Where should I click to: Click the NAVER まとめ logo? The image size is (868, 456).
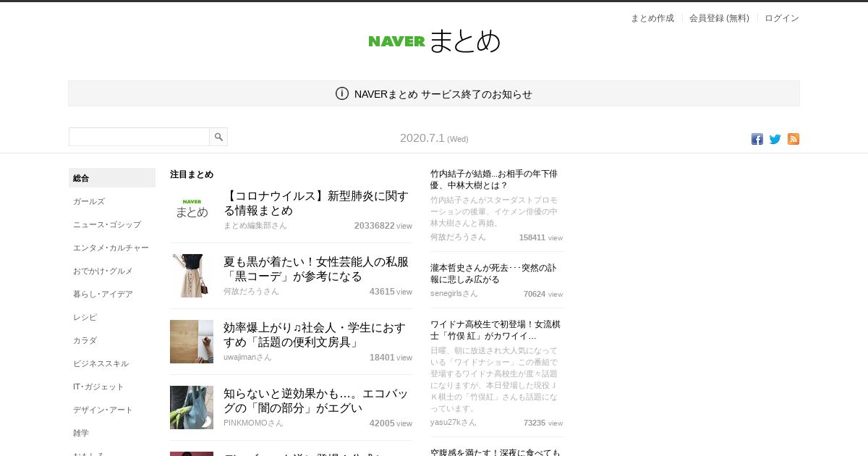tap(434, 41)
